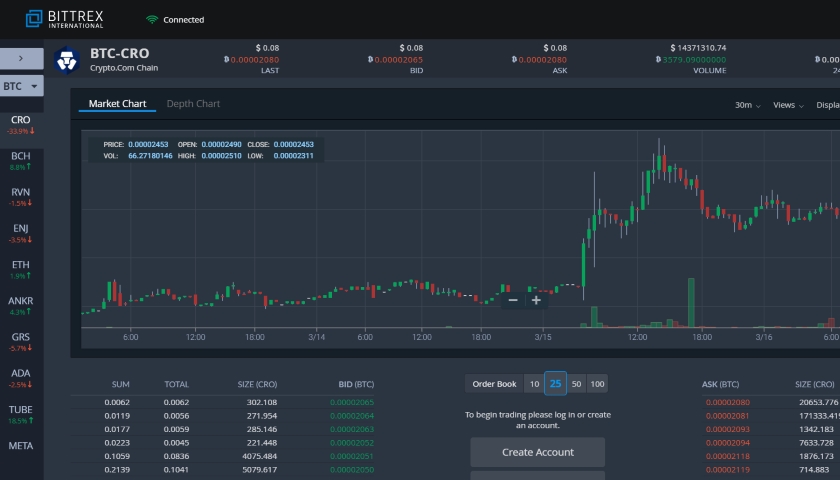Viewport: 840px width, 480px height.
Task: Select RVN in the market list
Action: 21,197
